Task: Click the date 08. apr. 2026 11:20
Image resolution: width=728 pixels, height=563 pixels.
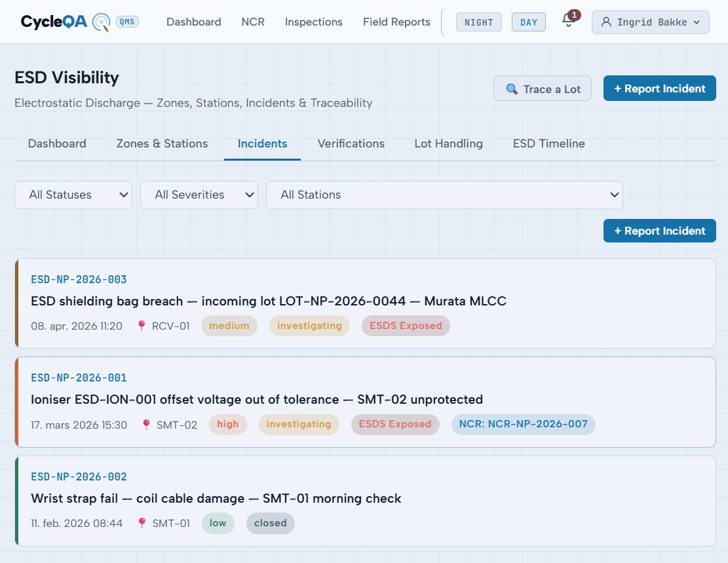Action: (77, 326)
